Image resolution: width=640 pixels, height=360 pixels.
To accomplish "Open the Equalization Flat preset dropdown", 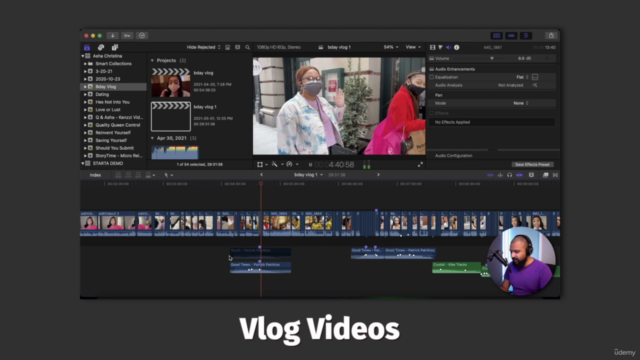I will (x=522, y=77).
